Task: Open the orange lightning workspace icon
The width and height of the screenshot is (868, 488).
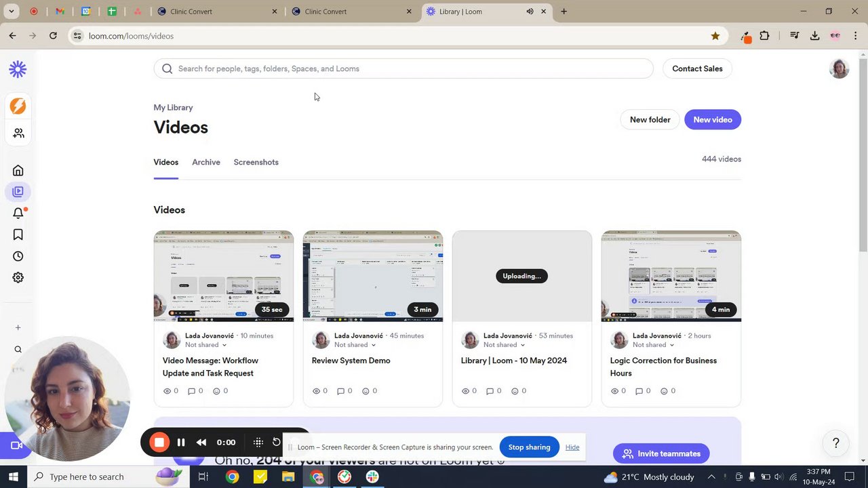Action: click(18, 106)
